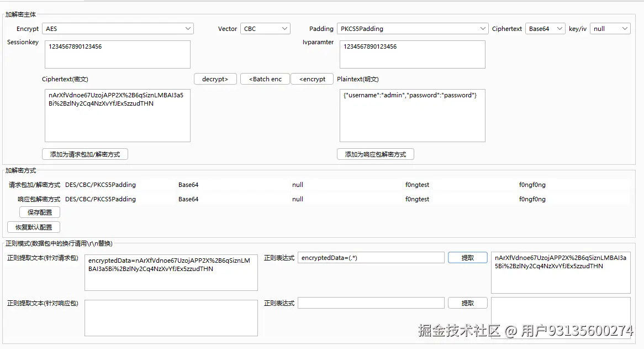Click Base64 in 响应包解密方式 row

tap(188, 199)
